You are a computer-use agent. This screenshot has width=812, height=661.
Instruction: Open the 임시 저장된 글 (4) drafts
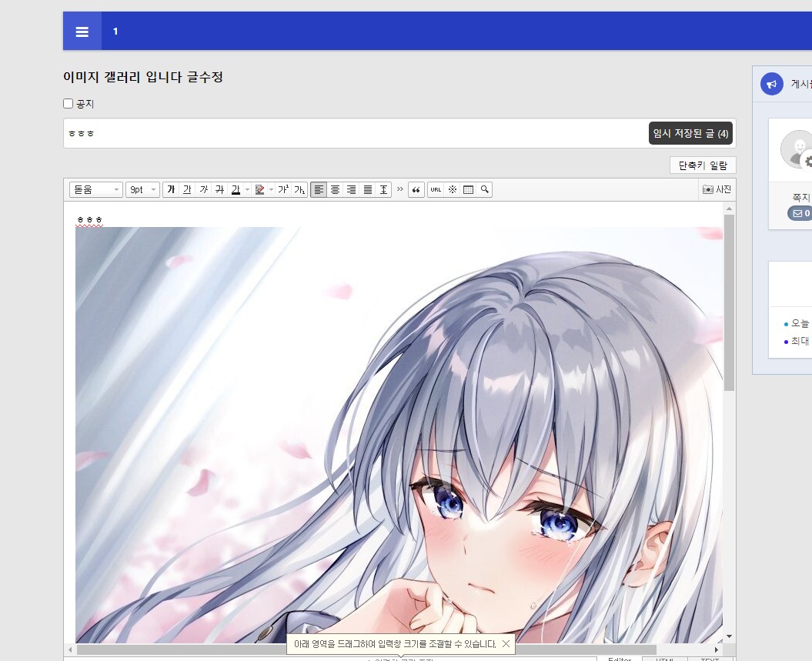click(x=690, y=133)
